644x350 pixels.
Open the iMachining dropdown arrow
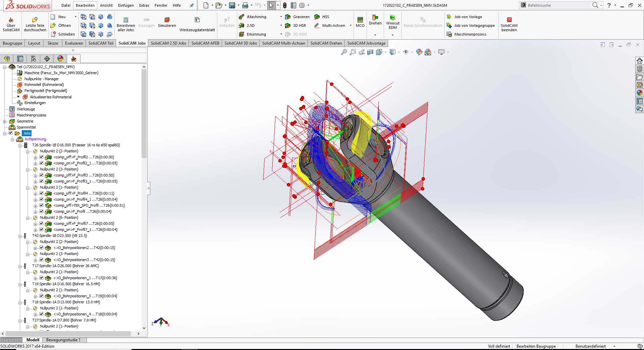281,17
